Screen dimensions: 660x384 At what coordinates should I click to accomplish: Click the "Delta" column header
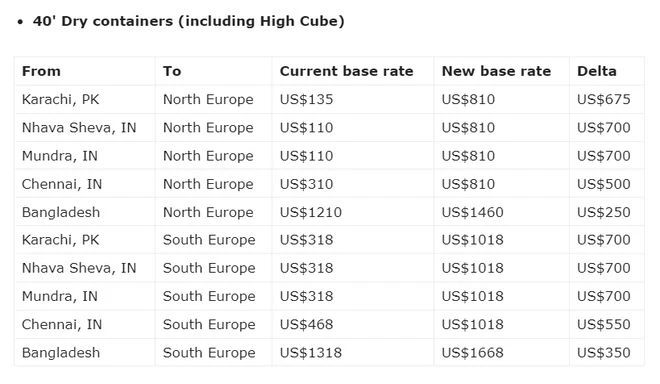point(597,71)
